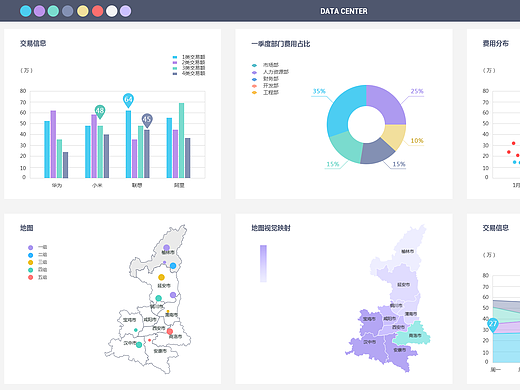Click the 费用分布 panel title
The width and height of the screenshot is (520, 390).
[496, 43]
